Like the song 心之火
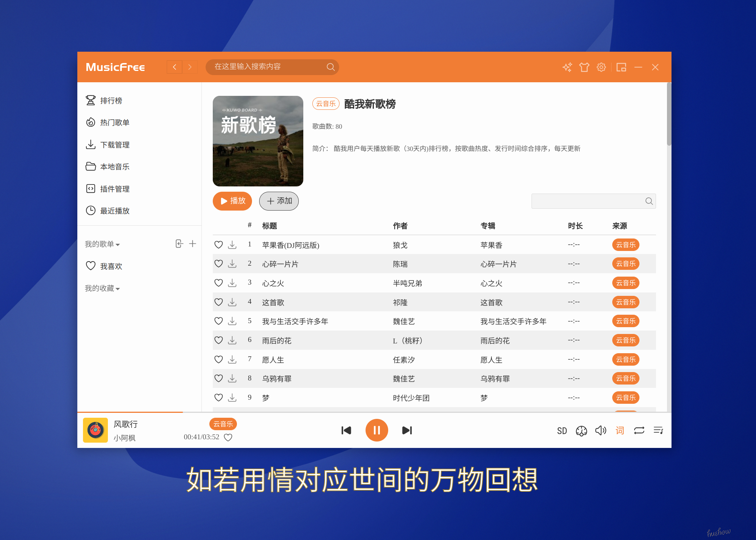This screenshot has height=540, width=756. click(218, 283)
